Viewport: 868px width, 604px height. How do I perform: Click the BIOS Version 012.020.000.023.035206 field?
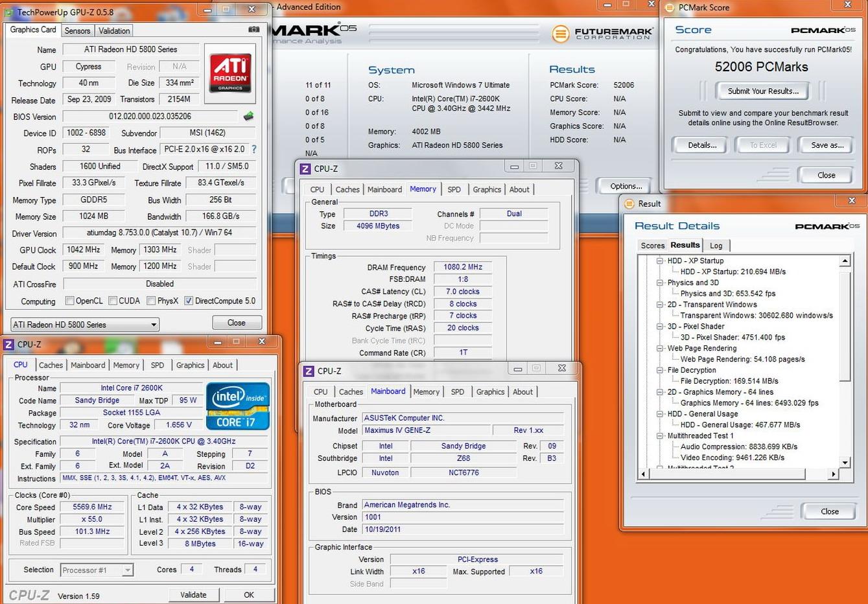coord(150,117)
